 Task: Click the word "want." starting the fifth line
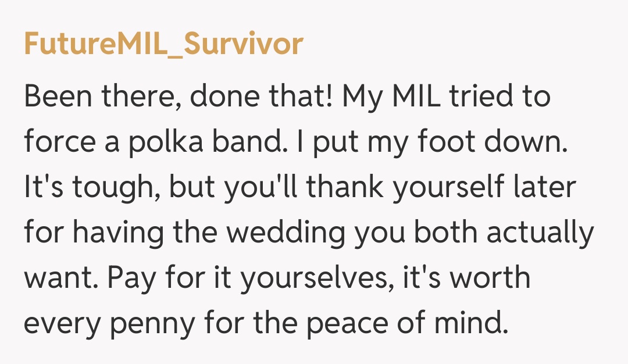tap(60, 277)
